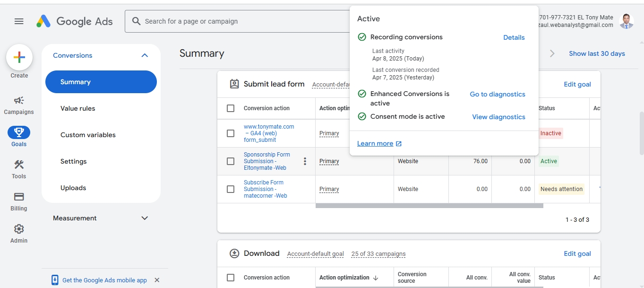Click Get the Google Ads mobile app
Image resolution: width=644 pixels, height=288 pixels.
click(x=104, y=280)
